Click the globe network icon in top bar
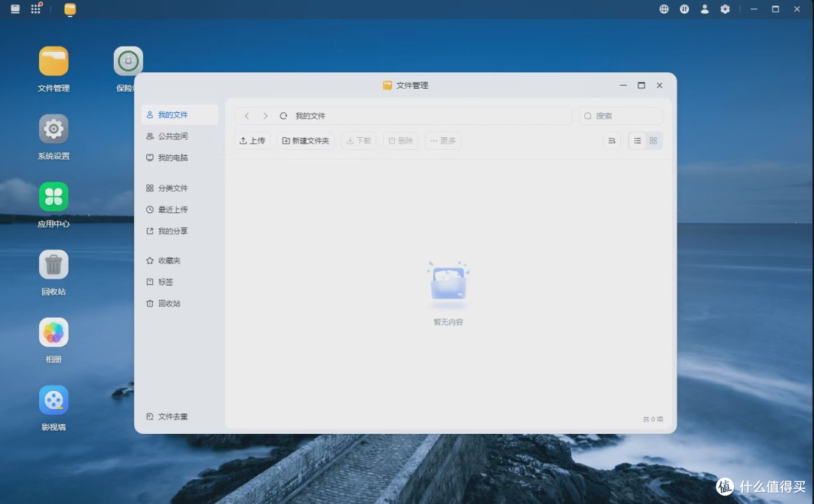814x504 pixels. 664,9
